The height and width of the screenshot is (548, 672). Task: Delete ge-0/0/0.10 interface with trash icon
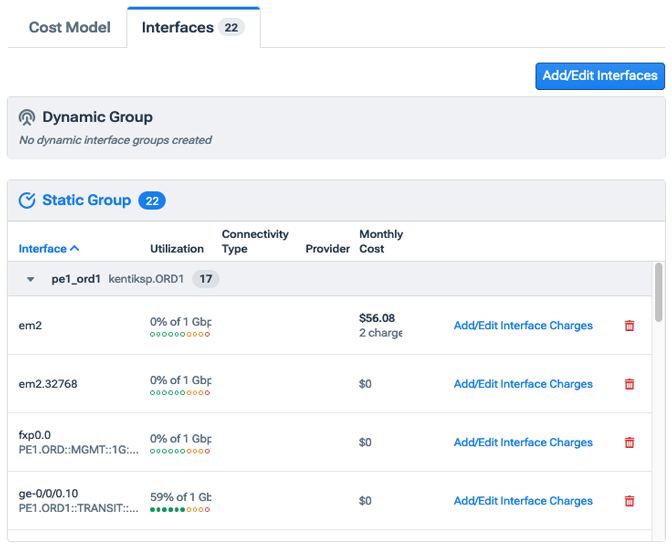629,501
